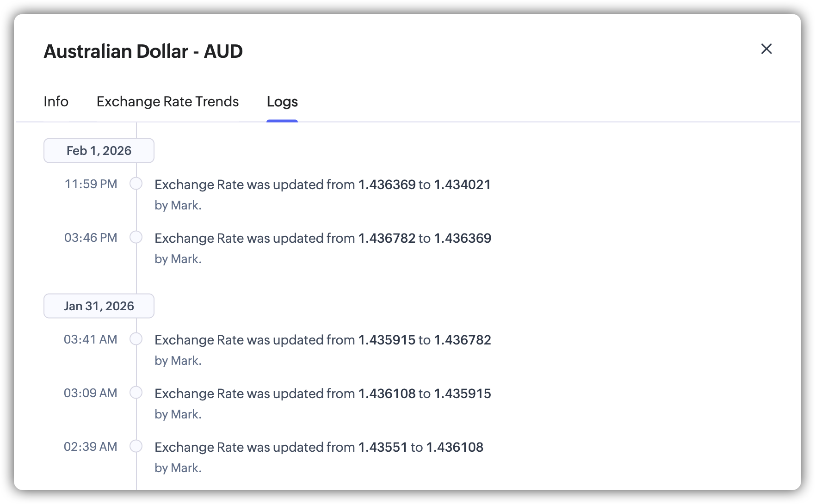Close the Australian Dollar dialog
Viewport: 815px width, 504px height.
coord(766,49)
